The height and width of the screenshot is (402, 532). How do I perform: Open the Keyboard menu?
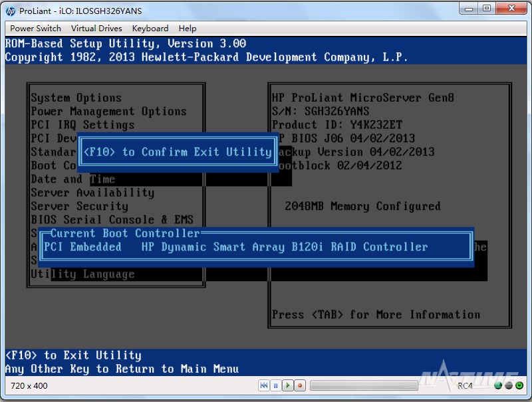[150, 29]
